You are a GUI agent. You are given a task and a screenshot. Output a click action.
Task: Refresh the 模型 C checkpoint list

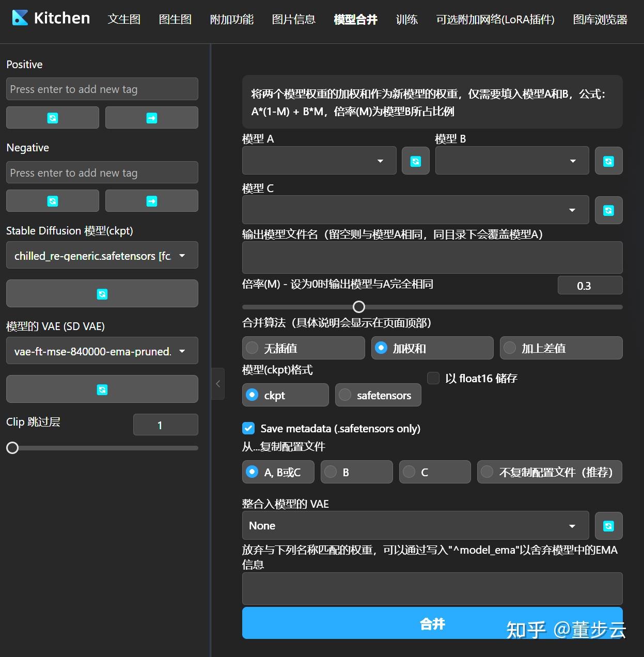pos(608,210)
